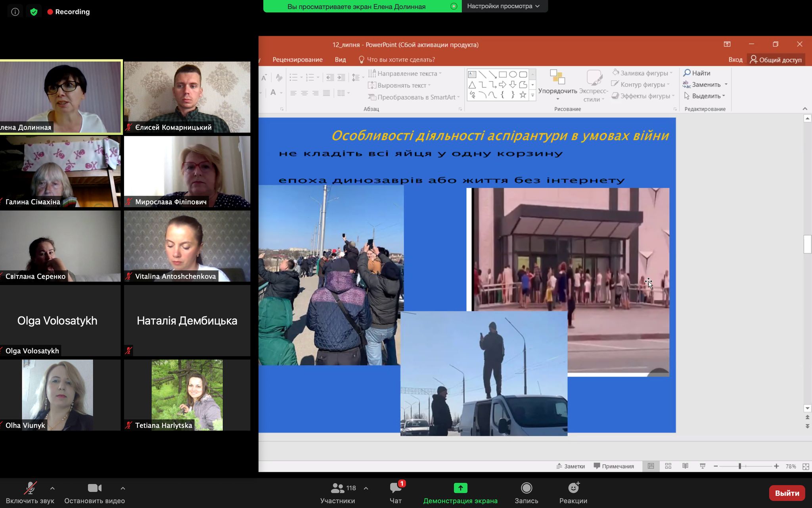812x508 pixels.
Task: Open the Рецензирование ribbon tab
Action: click(297, 60)
